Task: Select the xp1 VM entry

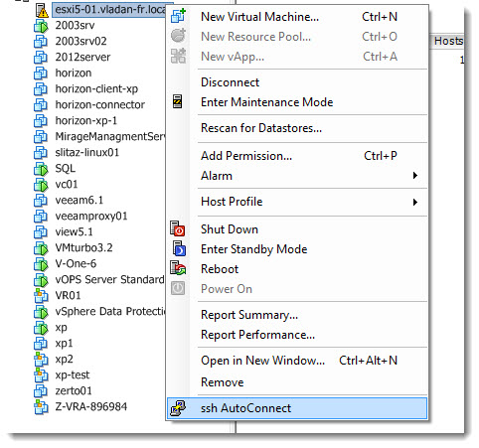Action: (x=64, y=343)
